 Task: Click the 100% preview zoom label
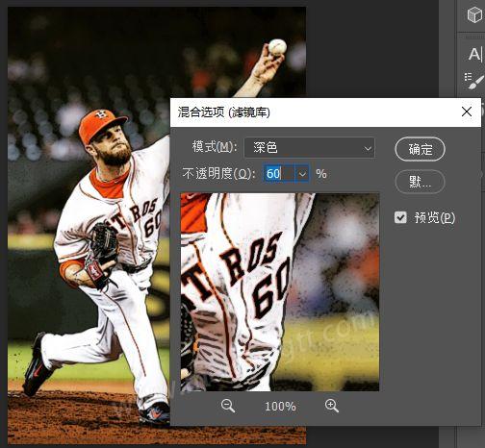280,407
